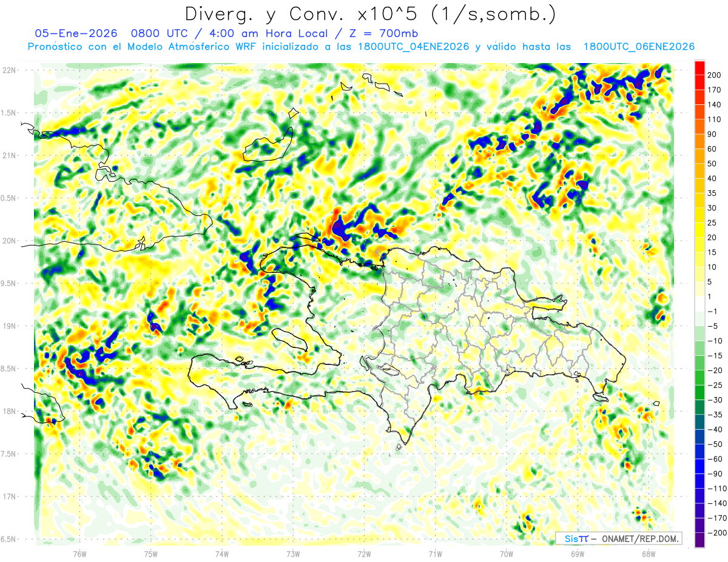728x562 pixels.
Task: Click the '0800 UTC' time label
Action: point(159,33)
